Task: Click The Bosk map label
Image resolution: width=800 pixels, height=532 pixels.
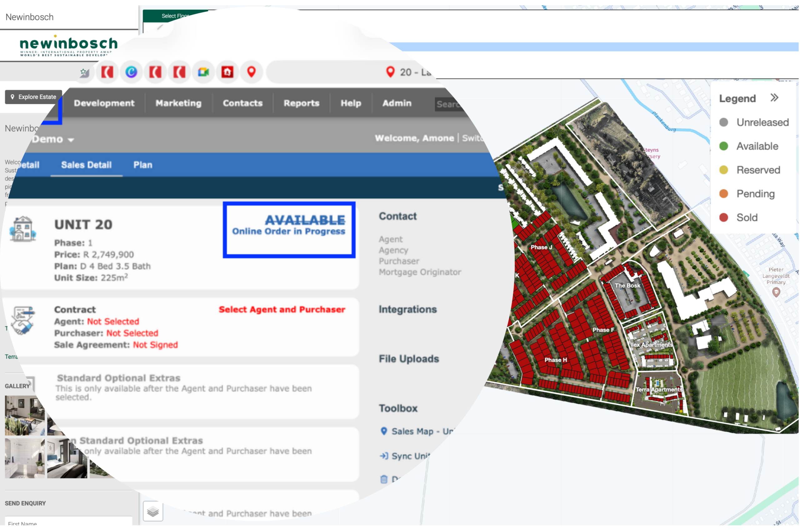Action: pos(627,286)
